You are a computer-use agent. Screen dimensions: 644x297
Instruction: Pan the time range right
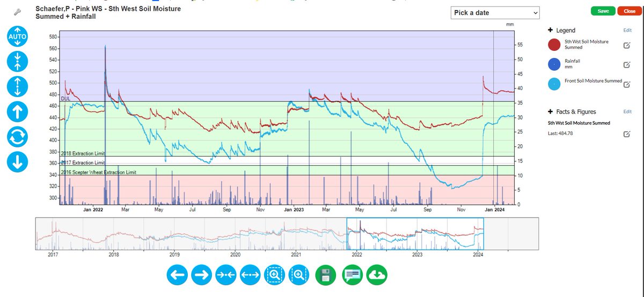tap(201, 275)
